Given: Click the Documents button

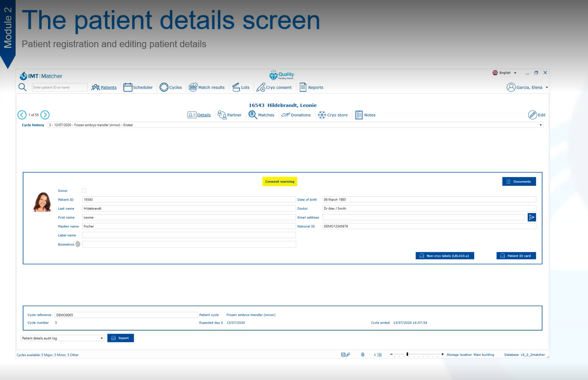Looking at the screenshot, I should click(519, 182).
